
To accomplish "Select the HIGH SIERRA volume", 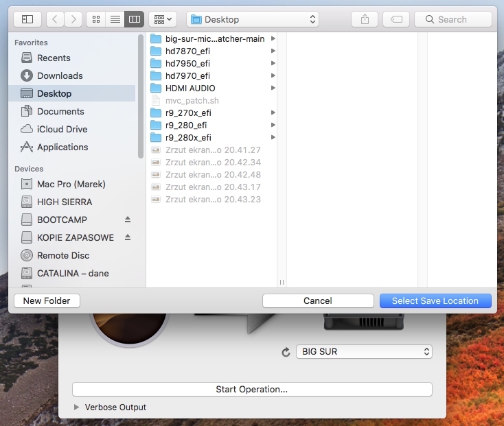I will click(72, 202).
